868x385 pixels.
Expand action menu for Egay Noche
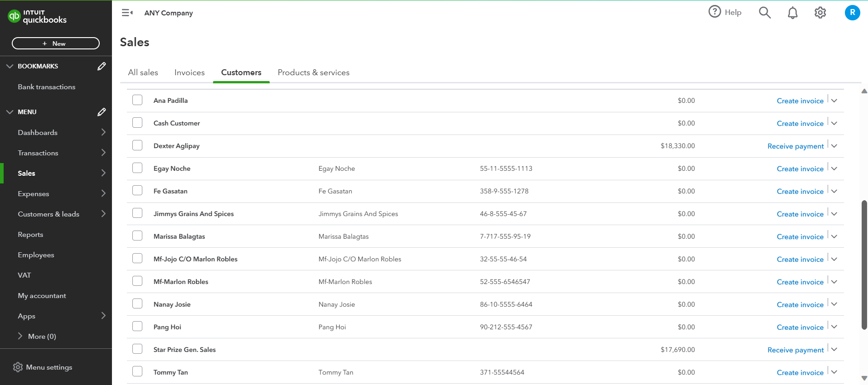834,168
